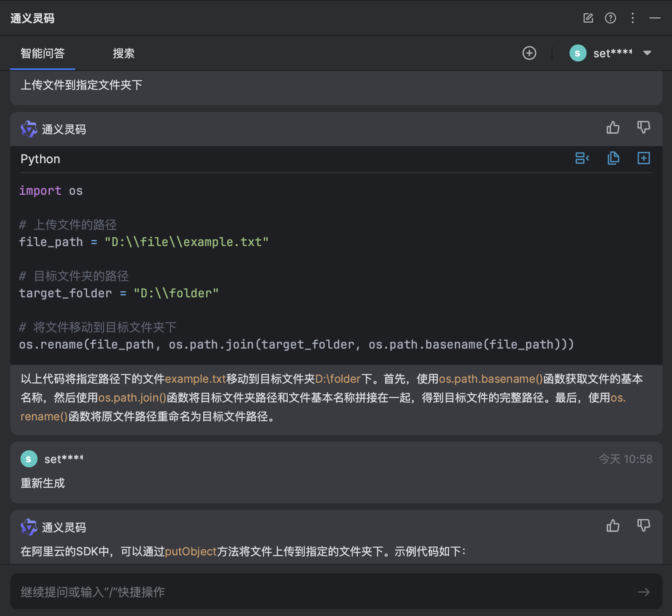Screen dimensions: 672x616
Task: Click the import os code line
Action: tap(51, 191)
